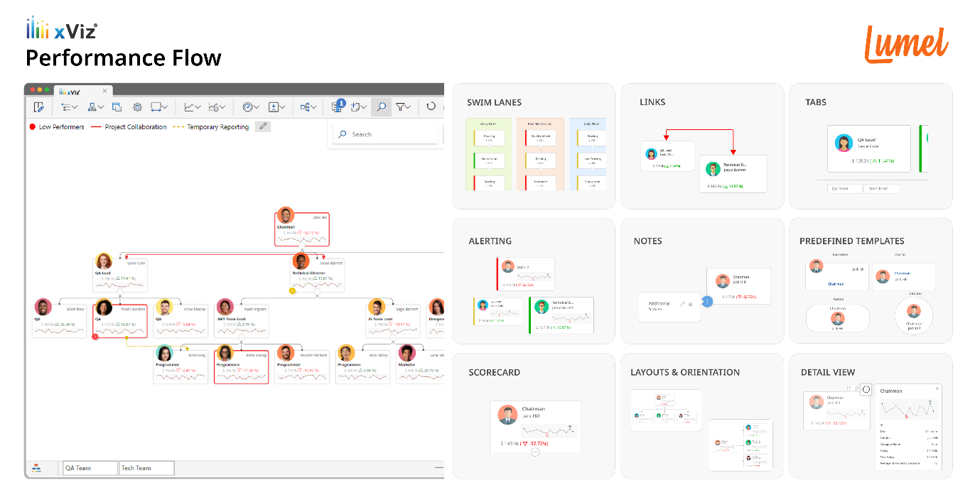
Task: Click the Lumel logo
Action: pyautogui.click(x=906, y=43)
